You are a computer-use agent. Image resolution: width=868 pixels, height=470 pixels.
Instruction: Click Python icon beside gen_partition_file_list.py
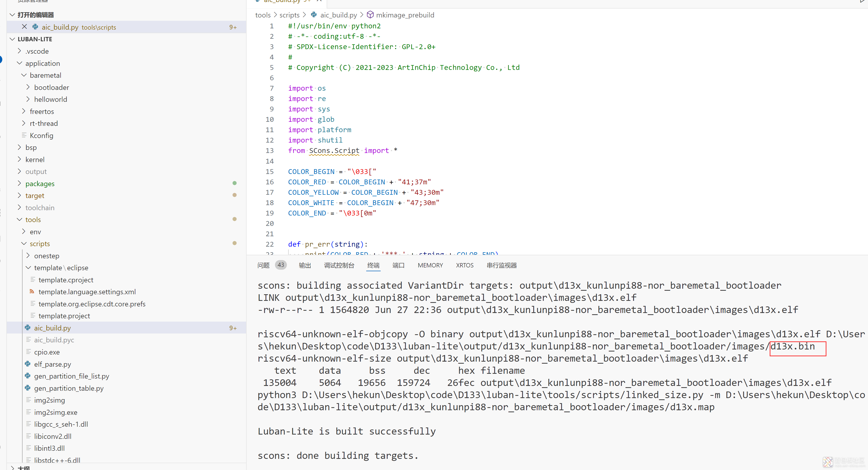(28, 376)
